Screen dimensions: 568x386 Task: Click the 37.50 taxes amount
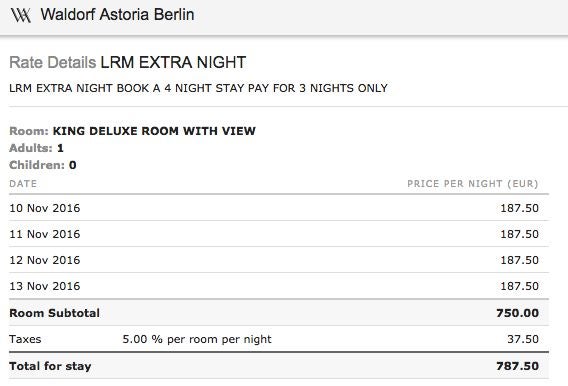[523, 339]
